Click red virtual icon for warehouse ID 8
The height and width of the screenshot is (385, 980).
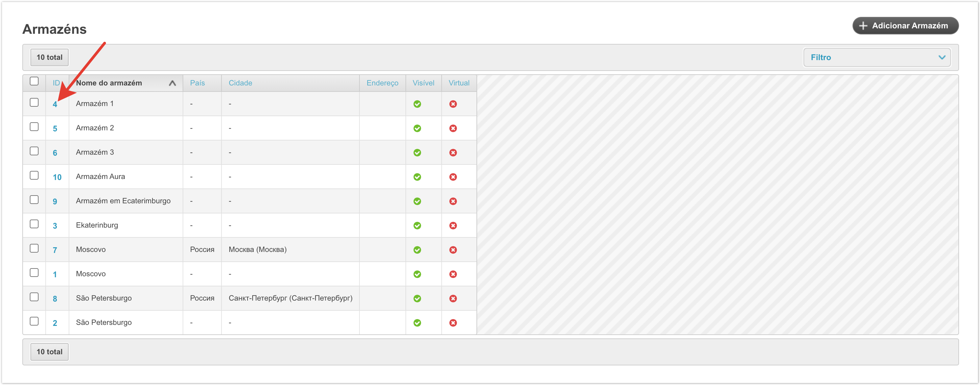[453, 299]
